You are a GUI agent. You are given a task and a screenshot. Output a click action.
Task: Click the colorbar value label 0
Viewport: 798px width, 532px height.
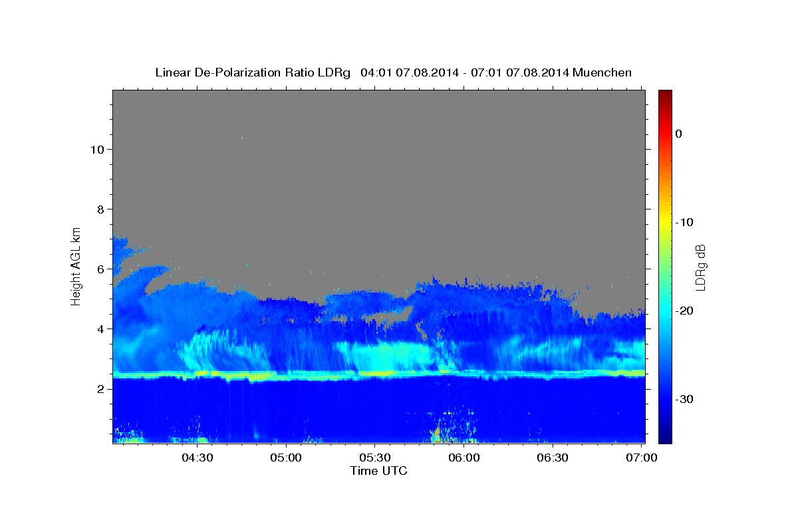(678, 134)
